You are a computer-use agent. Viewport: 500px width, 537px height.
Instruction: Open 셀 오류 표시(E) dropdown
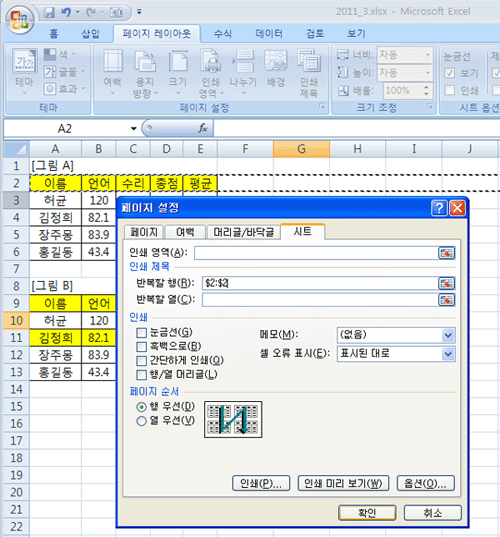[x=448, y=354]
